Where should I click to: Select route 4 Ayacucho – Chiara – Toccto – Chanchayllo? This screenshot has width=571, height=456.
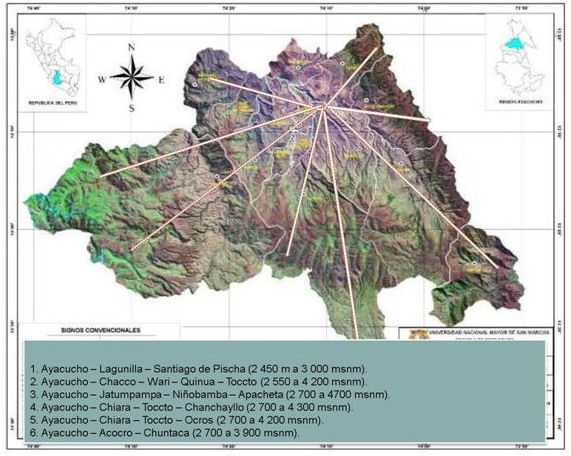[x=192, y=407]
